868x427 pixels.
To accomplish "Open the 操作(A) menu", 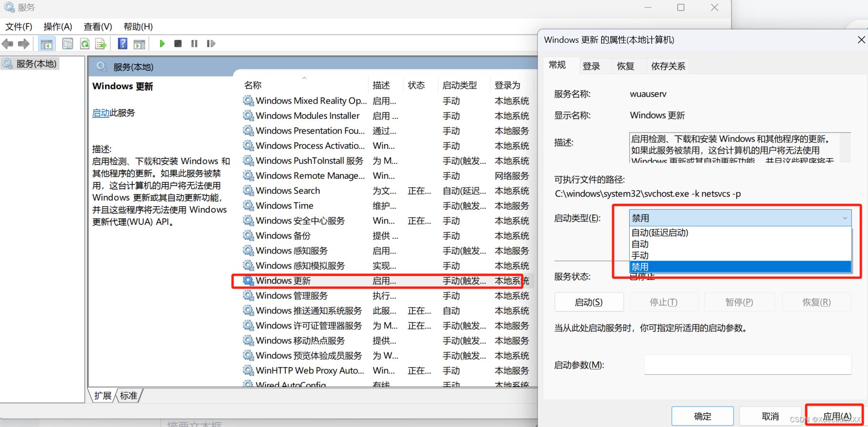I will 58,27.
